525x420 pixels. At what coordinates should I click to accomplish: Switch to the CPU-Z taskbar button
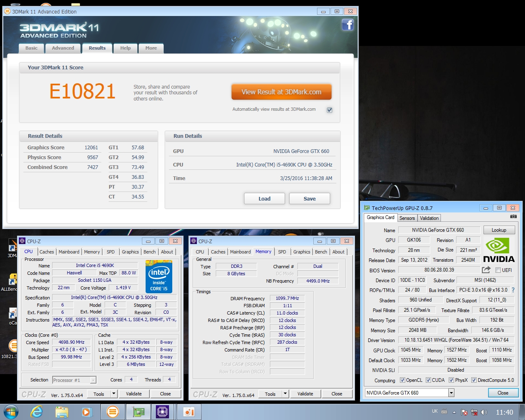click(162, 412)
